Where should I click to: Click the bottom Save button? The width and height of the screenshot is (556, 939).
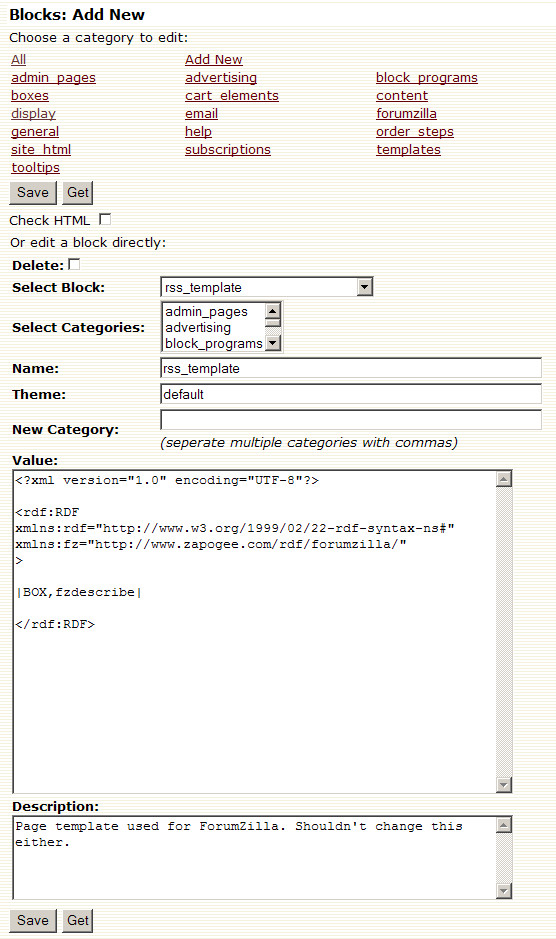[33, 920]
